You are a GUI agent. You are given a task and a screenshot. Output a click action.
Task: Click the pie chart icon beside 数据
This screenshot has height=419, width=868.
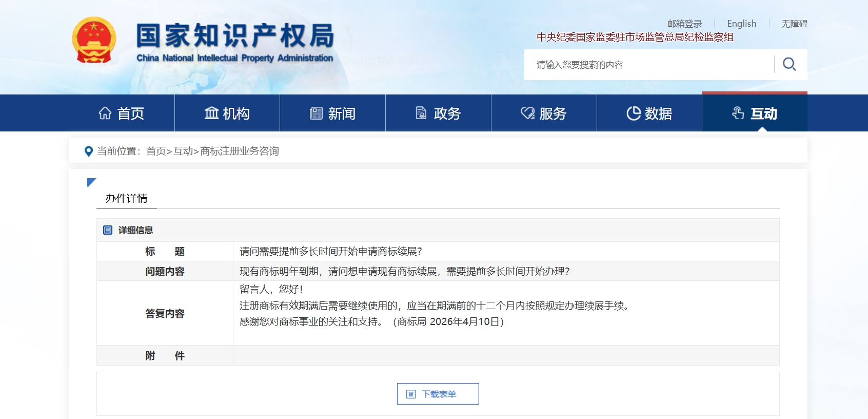click(x=634, y=113)
